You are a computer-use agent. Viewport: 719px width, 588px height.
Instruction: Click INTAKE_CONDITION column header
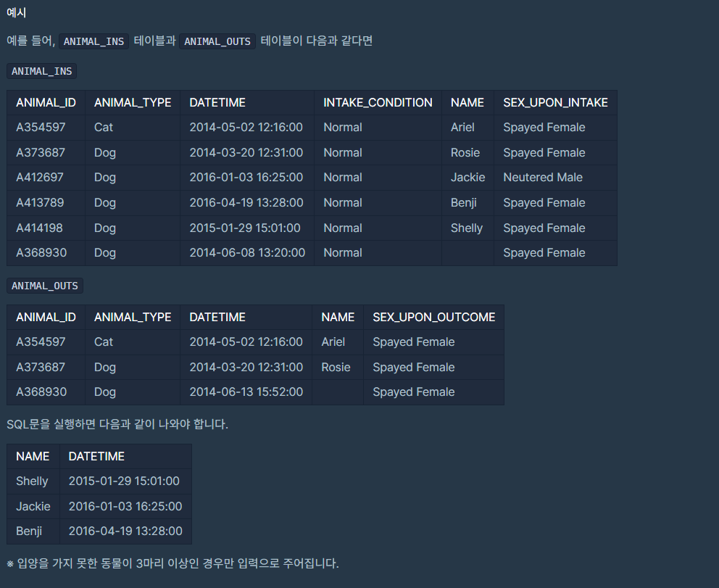point(378,103)
